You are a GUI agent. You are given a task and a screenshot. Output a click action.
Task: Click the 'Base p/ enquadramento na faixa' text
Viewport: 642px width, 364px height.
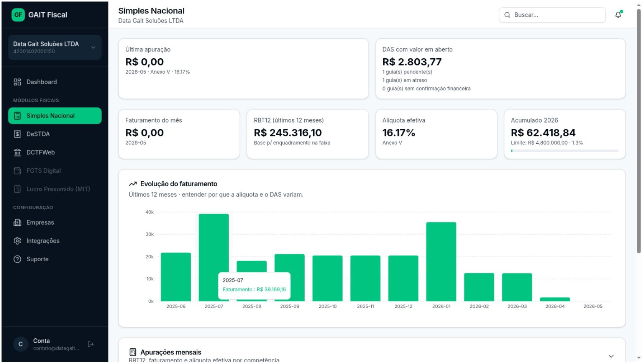tap(292, 143)
